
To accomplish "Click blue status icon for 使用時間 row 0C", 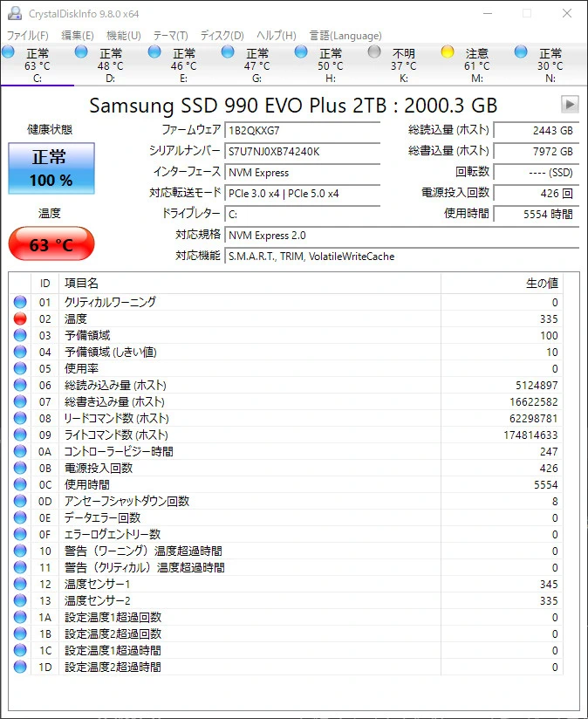I will click(x=20, y=484).
